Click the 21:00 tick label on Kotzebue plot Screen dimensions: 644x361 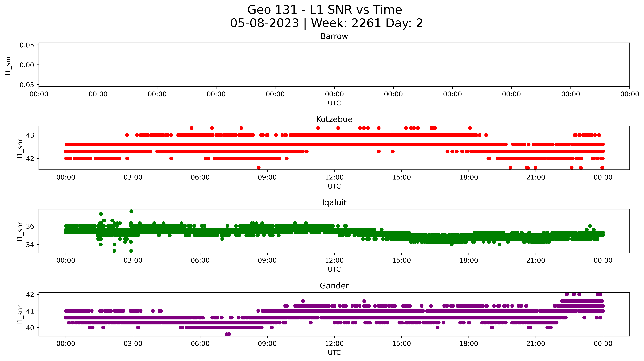tap(536, 177)
